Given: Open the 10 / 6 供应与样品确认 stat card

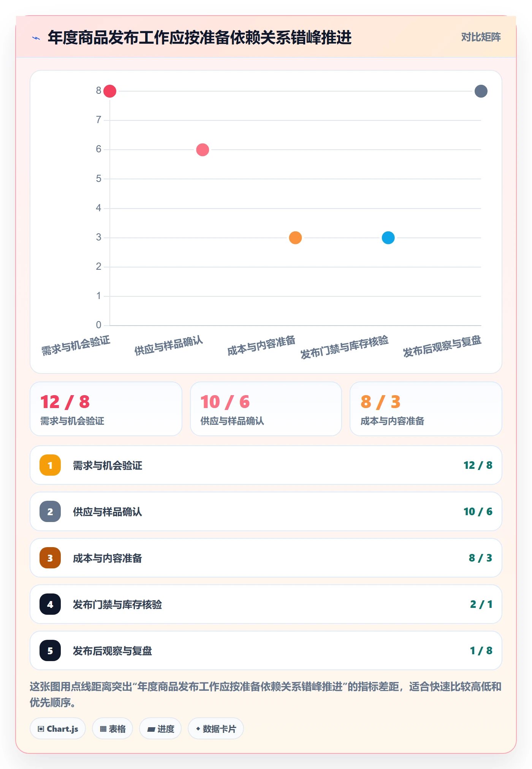Looking at the screenshot, I should point(266,409).
